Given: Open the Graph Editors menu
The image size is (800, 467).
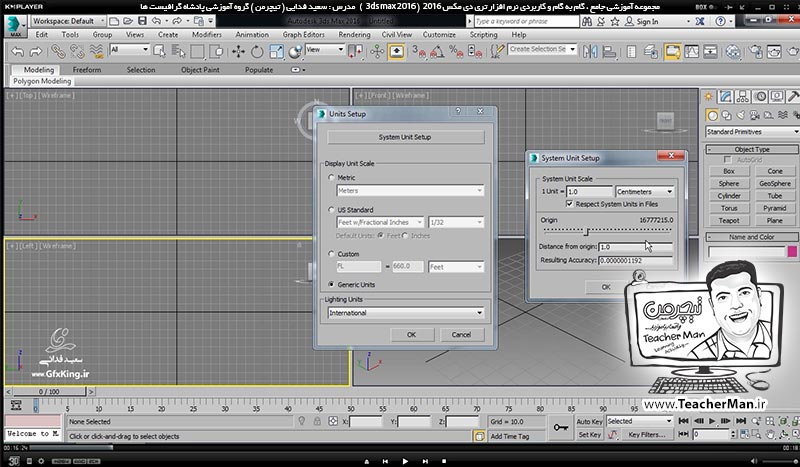Looking at the screenshot, I should [x=304, y=35].
